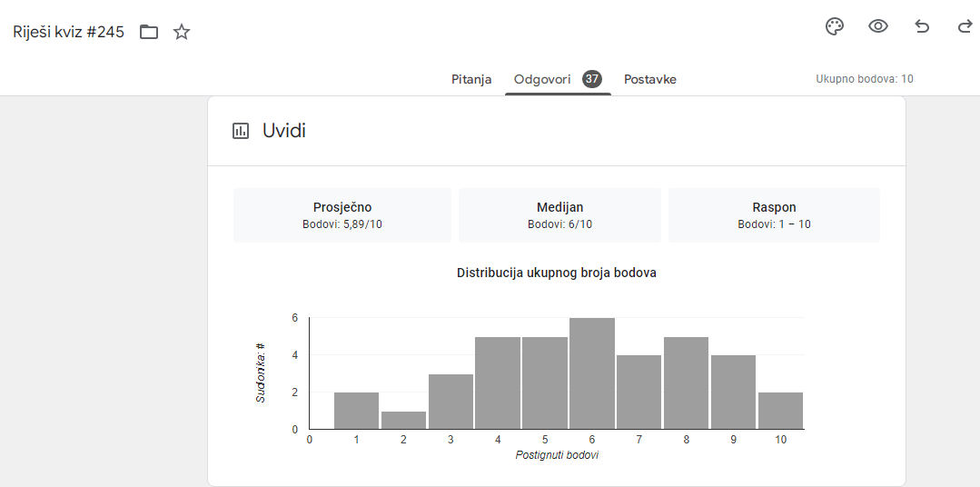Click the preview eye icon

[x=877, y=26]
